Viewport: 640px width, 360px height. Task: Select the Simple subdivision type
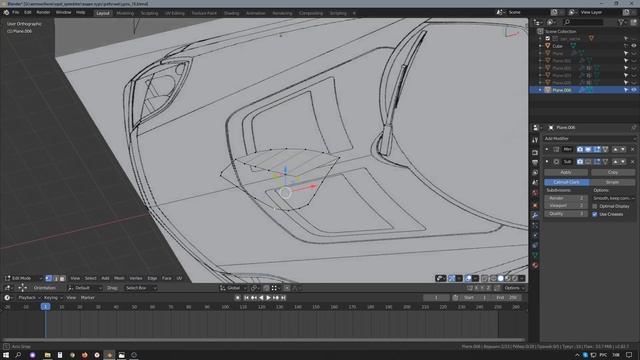[612, 182]
